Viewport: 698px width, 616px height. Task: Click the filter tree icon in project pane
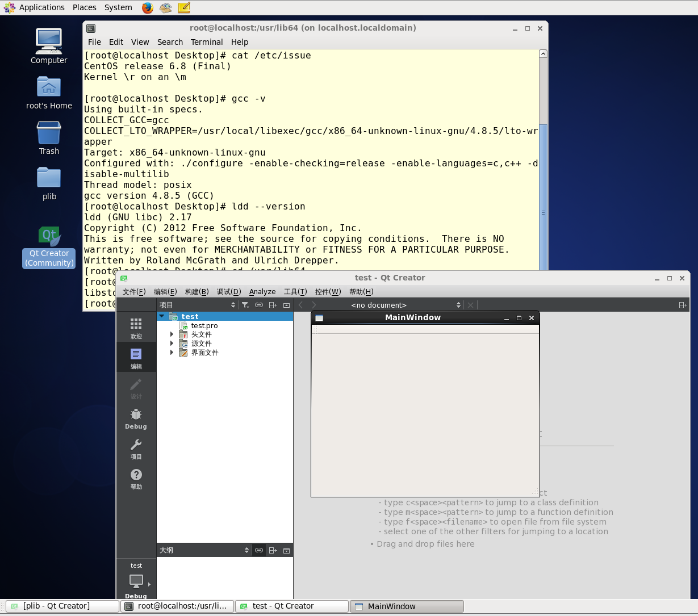click(x=245, y=305)
